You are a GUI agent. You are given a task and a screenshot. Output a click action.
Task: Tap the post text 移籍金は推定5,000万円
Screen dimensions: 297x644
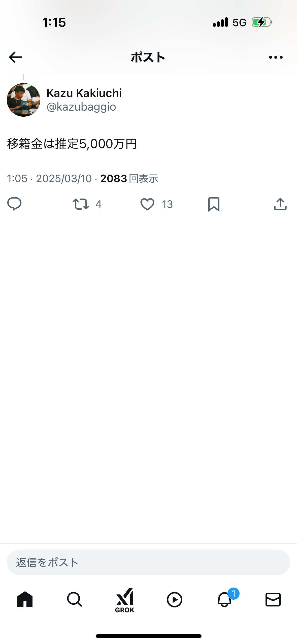[72, 144]
